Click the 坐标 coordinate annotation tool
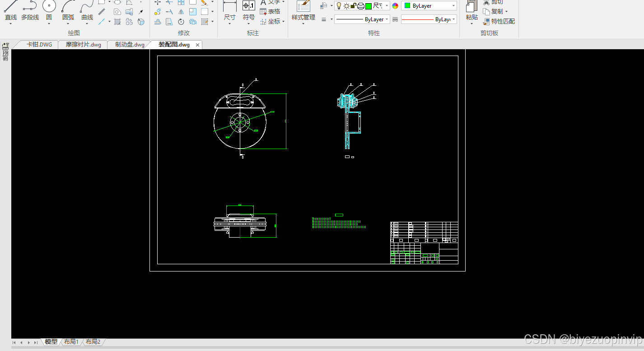Image resolution: width=644 pixels, height=351 pixels. click(270, 21)
